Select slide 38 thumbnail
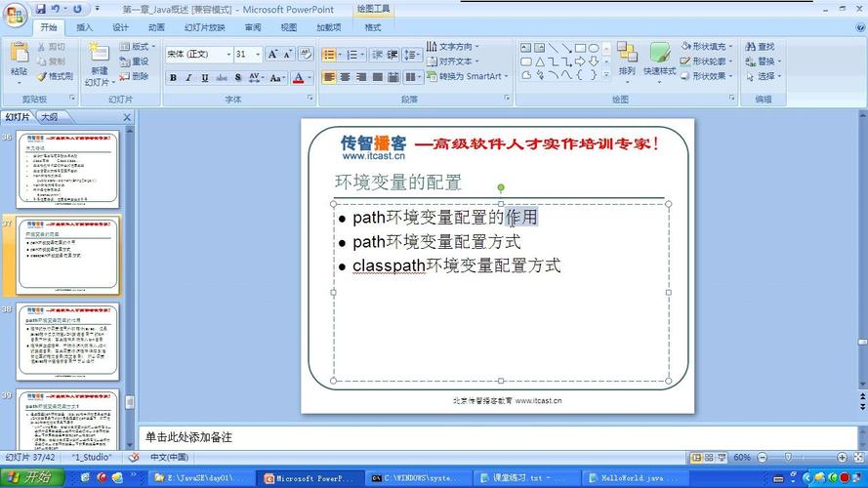This screenshot has height=488, width=868. click(67, 342)
